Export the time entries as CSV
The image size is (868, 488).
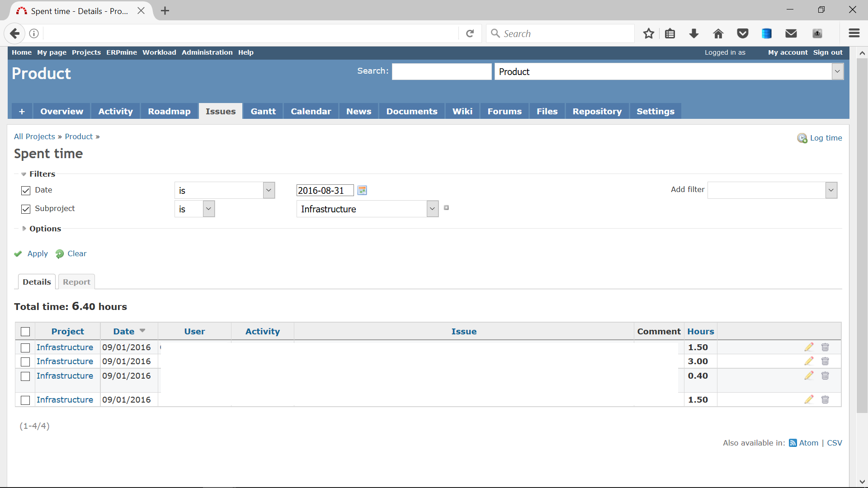click(x=834, y=443)
